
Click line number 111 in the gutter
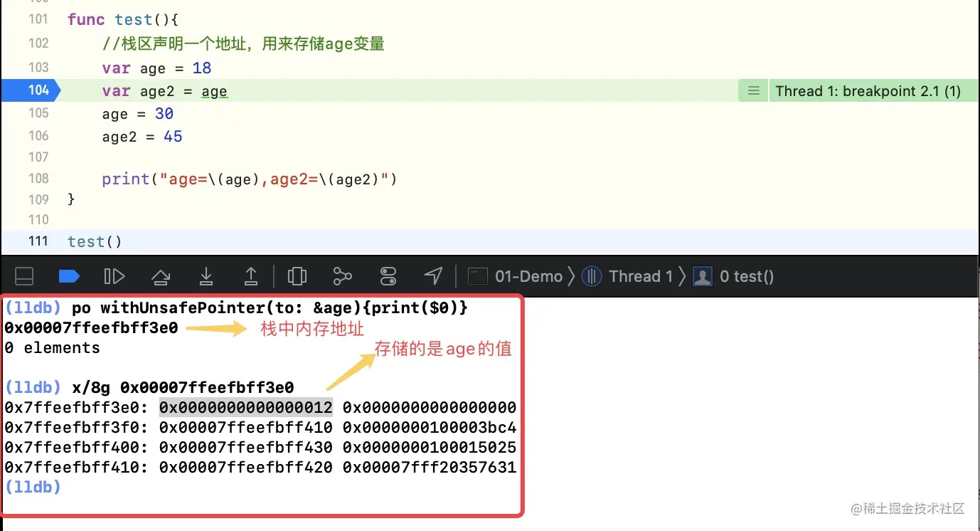[x=38, y=241]
